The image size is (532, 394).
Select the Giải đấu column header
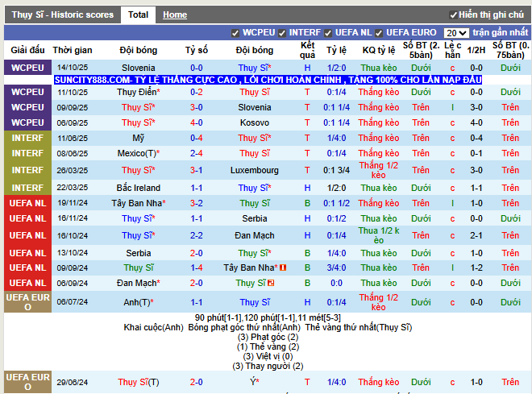(x=28, y=50)
